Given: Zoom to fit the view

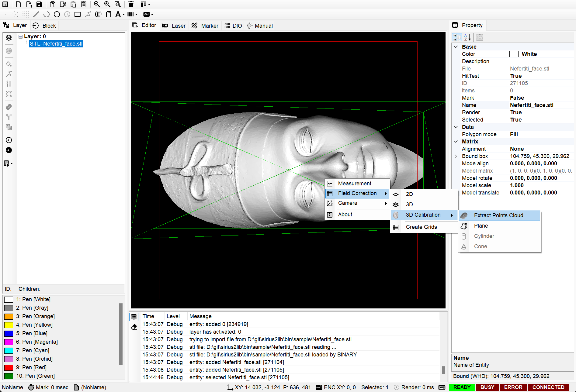Looking at the screenshot, I should tap(118, 4).
